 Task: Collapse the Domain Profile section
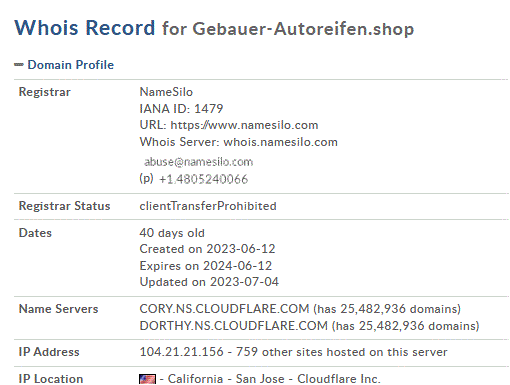[x=19, y=65]
